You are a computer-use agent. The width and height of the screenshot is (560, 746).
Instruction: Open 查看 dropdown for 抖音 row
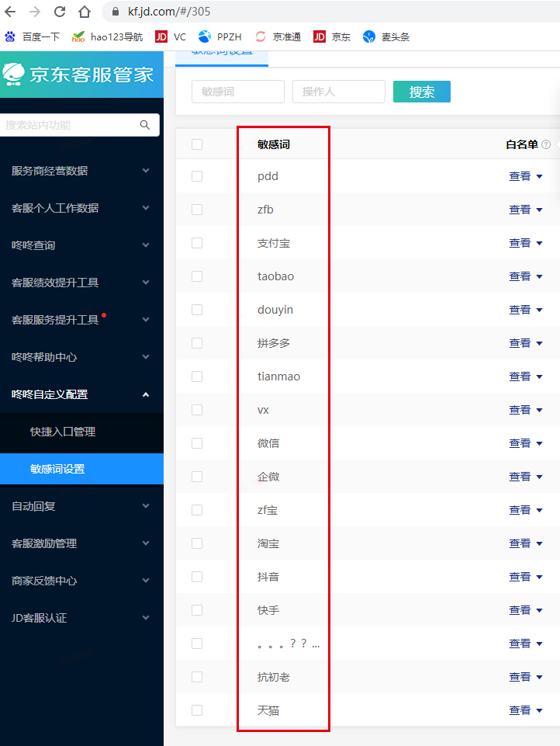(x=525, y=577)
